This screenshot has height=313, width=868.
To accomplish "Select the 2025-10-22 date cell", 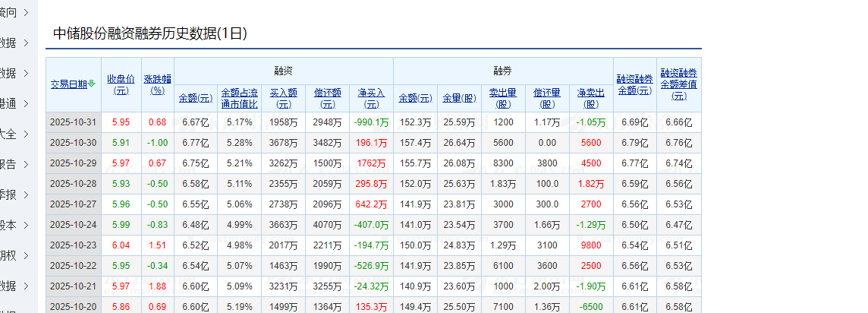I will 73,266.
